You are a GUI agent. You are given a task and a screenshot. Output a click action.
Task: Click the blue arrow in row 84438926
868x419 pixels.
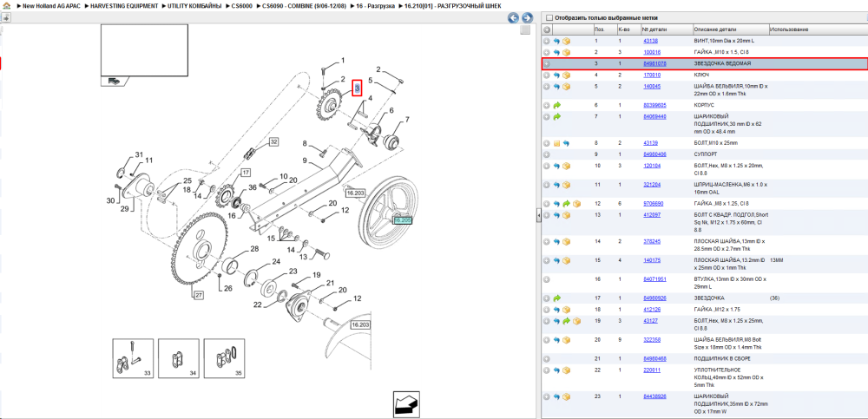click(557, 396)
